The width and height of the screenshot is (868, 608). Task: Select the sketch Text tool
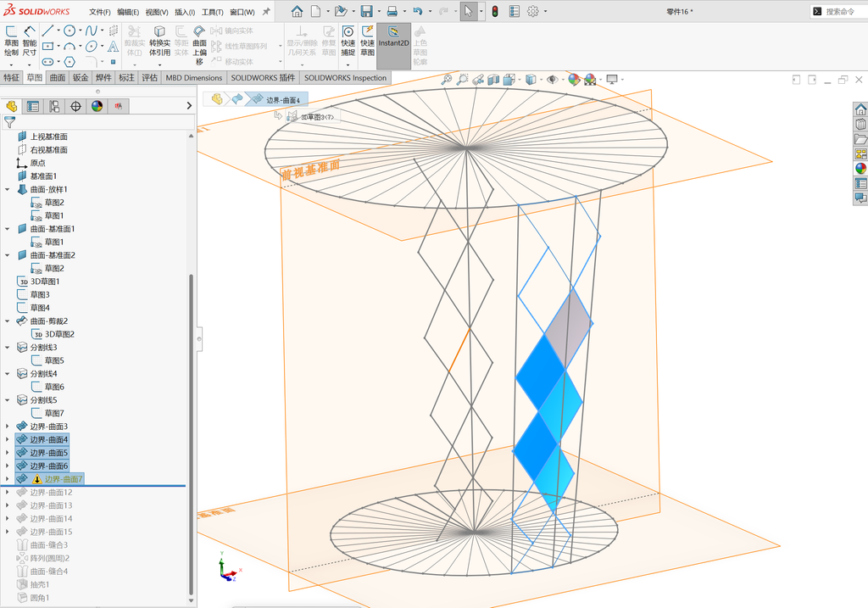[x=113, y=46]
